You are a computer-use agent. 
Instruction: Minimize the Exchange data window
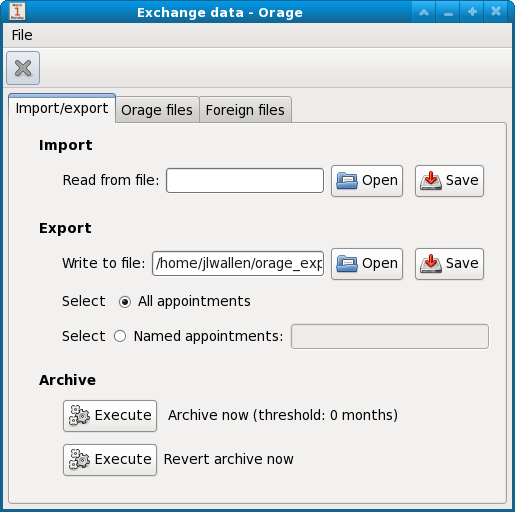(x=448, y=12)
